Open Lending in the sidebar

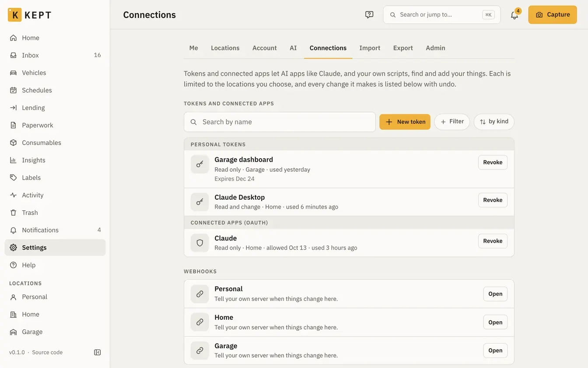(x=55, y=108)
